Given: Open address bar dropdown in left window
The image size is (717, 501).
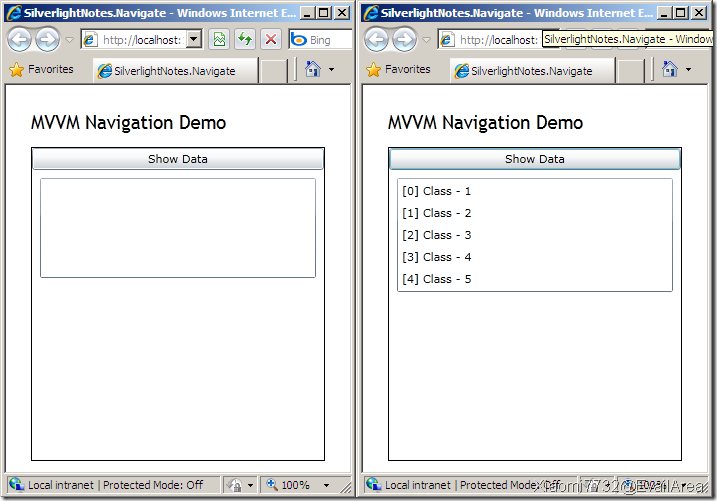Looking at the screenshot, I should pos(194,40).
